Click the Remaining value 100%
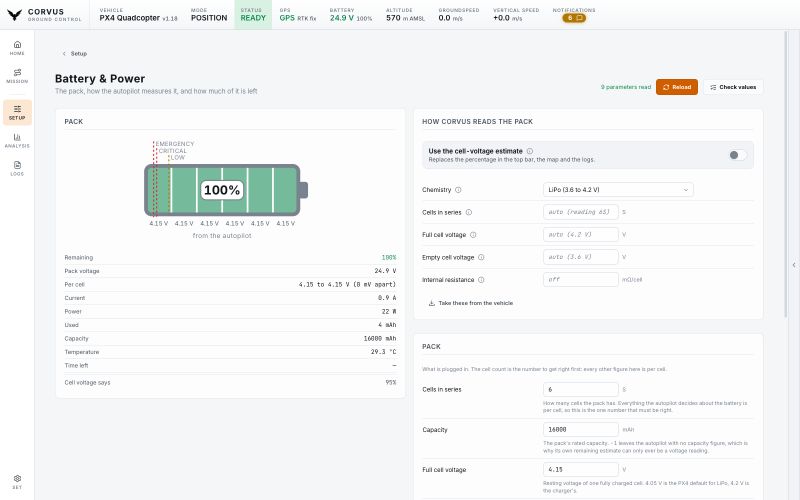800x500 pixels. point(389,258)
